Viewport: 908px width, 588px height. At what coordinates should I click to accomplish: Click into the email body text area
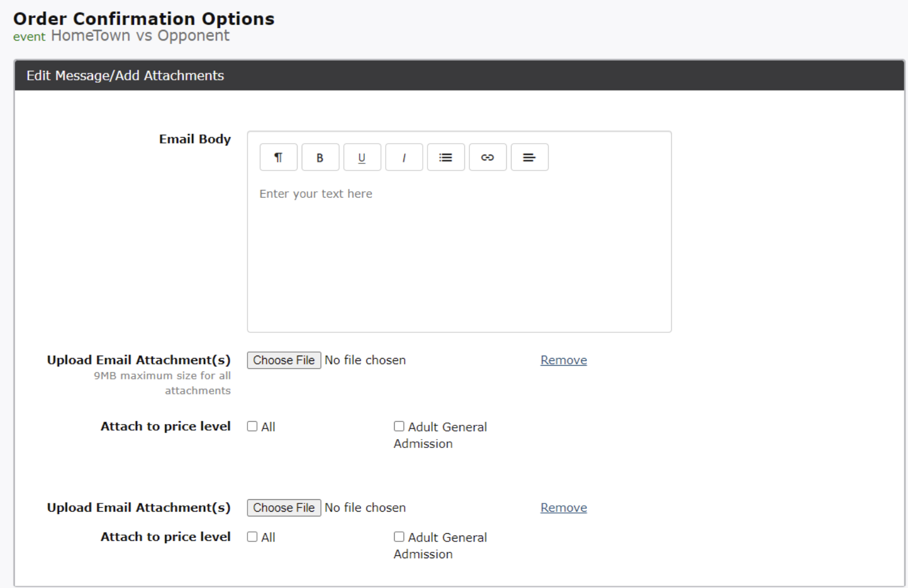459,256
